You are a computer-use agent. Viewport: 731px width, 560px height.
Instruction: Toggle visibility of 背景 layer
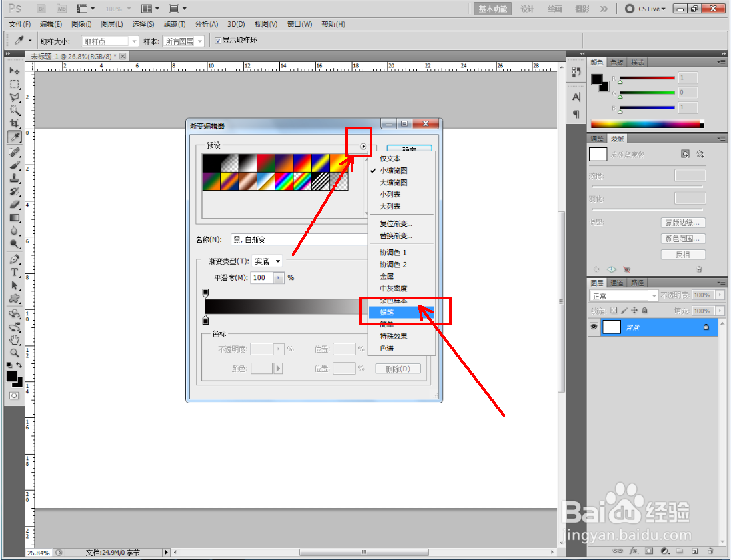click(x=594, y=327)
